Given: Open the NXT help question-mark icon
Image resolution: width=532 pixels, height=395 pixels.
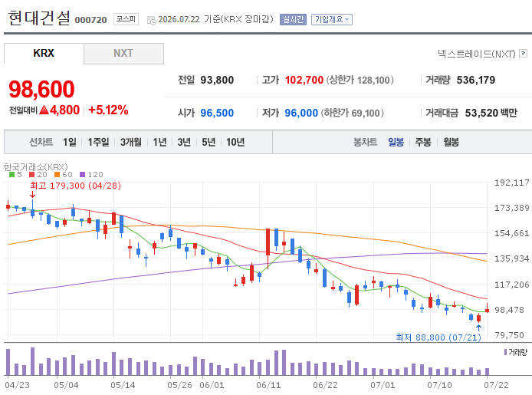Looking at the screenshot, I should (x=524, y=53).
